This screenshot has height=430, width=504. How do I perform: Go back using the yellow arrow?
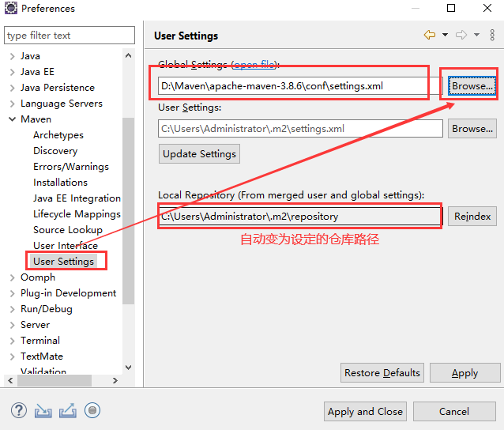[430, 35]
